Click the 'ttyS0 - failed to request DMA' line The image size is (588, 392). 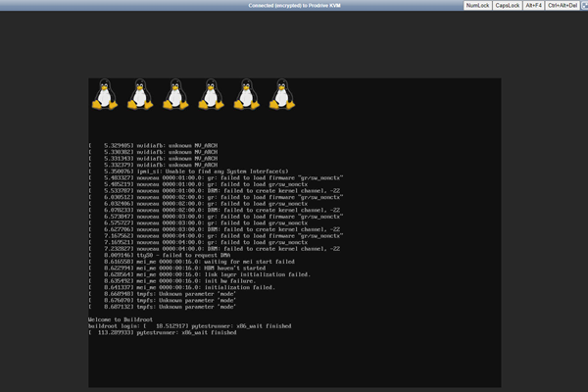pos(160,255)
